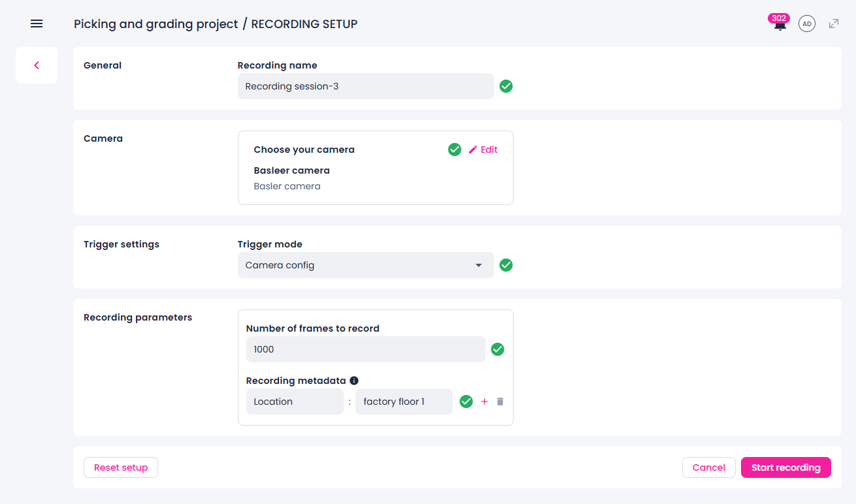The image size is (856, 504).
Task: Open the Trigger mode dropdown
Action: [366, 265]
